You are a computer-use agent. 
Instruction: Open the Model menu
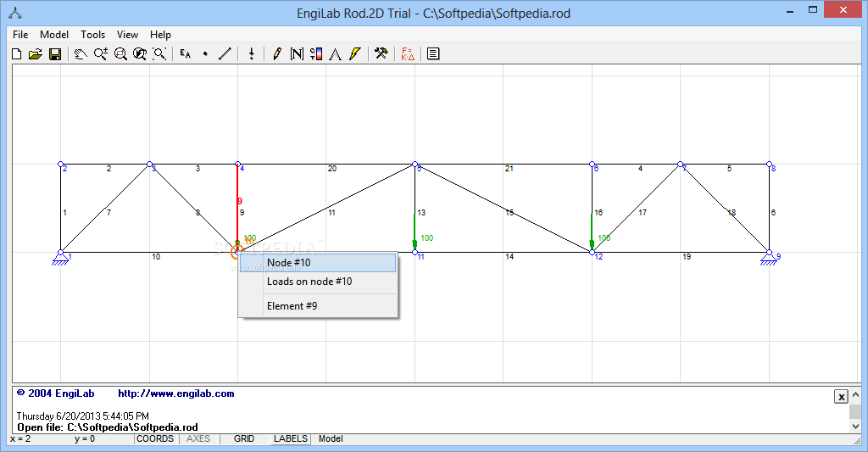click(54, 34)
